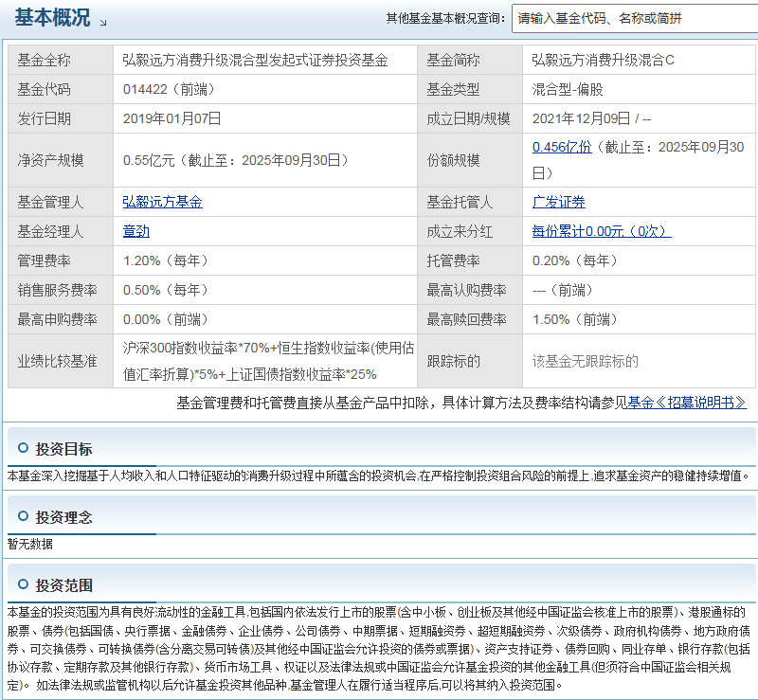Click the 投资理念 section heading
Screen dimensions: 758x700
[63, 517]
